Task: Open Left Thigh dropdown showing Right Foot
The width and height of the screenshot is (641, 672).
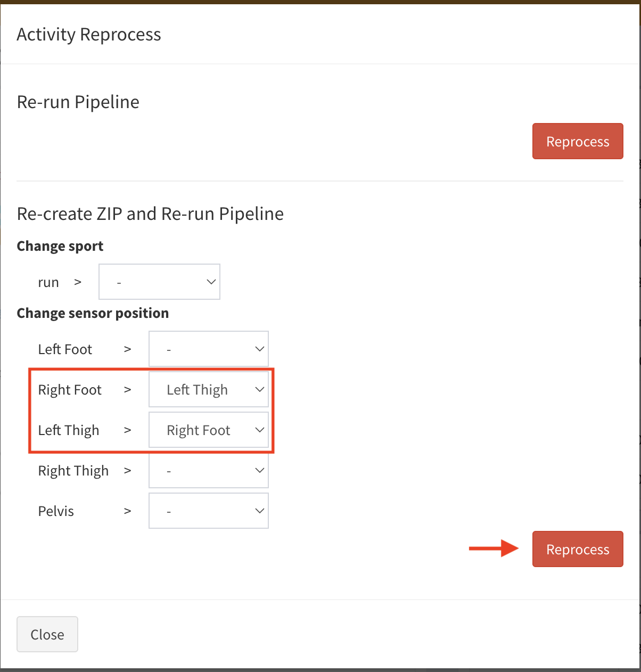Action: pyautogui.click(x=208, y=430)
